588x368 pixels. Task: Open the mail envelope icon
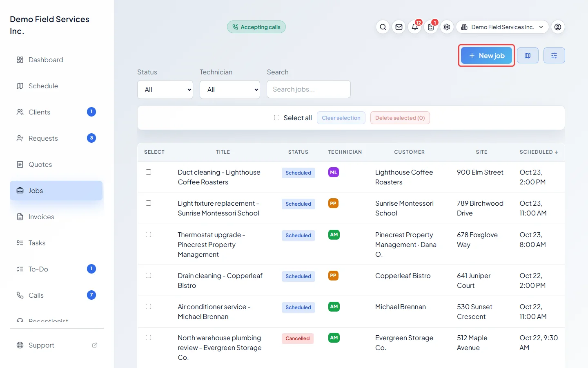tap(399, 27)
